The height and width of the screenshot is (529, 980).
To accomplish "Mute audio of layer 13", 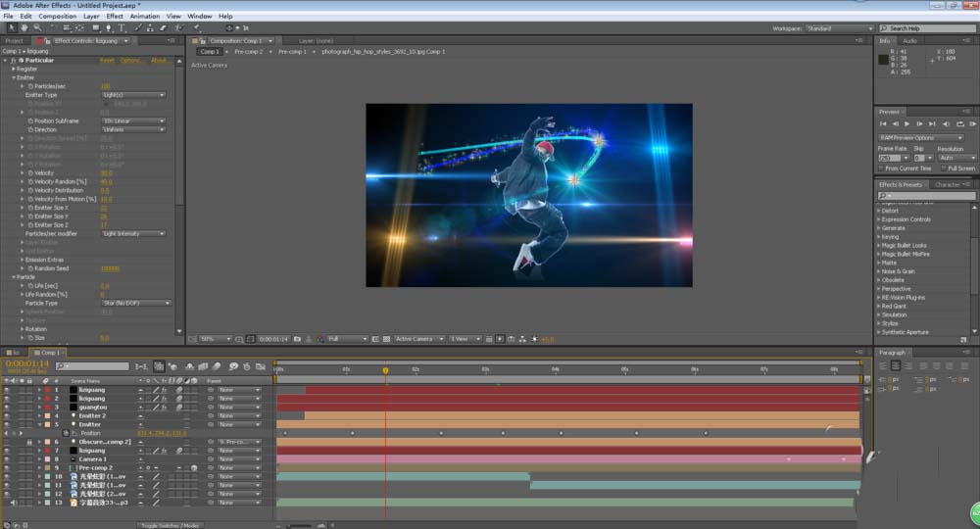I will coord(14,503).
